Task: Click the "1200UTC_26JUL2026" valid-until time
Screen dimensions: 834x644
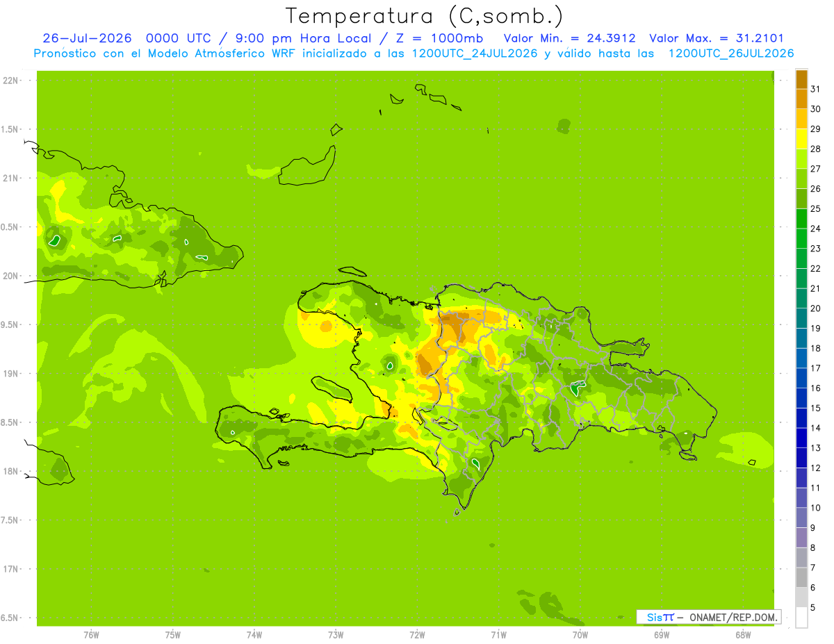Action: pyautogui.click(x=731, y=53)
